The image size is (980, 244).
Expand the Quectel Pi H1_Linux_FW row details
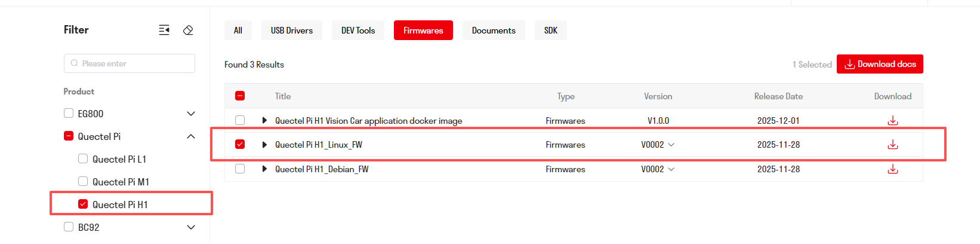coord(264,145)
